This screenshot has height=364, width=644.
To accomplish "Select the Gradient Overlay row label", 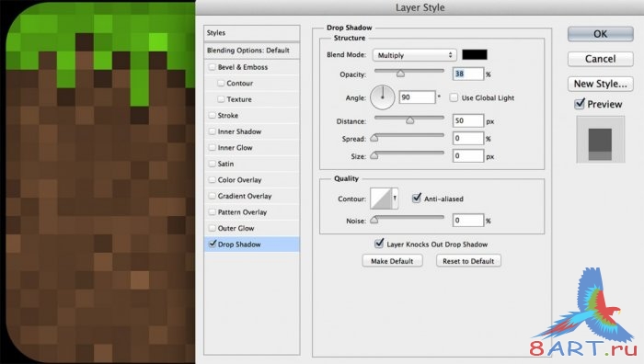I will [x=245, y=196].
